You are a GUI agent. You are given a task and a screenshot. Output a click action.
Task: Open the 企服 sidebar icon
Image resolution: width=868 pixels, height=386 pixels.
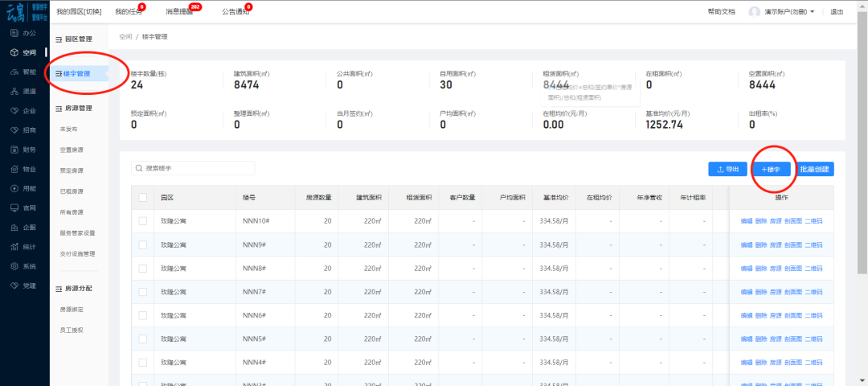[x=14, y=228]
